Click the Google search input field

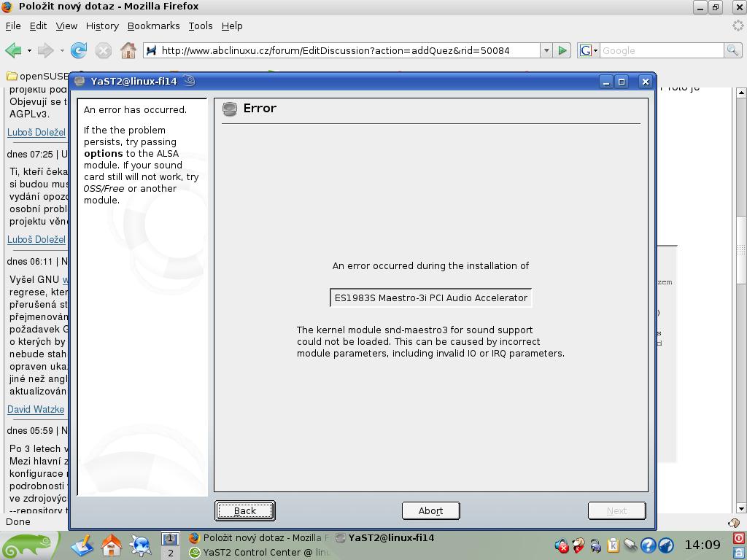pyautogui.click(x=661, y=50)
